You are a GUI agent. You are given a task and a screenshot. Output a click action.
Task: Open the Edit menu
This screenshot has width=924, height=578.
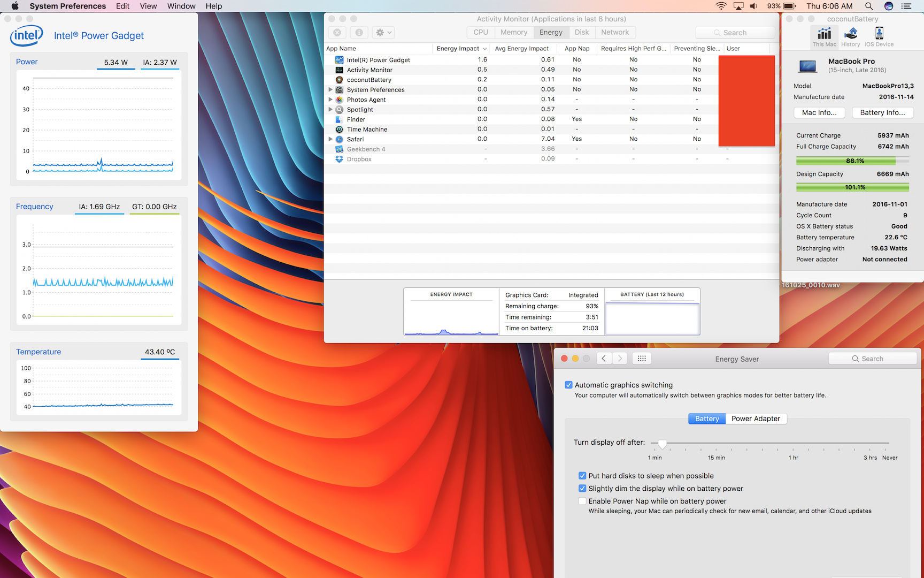click(x=122, y=6)
